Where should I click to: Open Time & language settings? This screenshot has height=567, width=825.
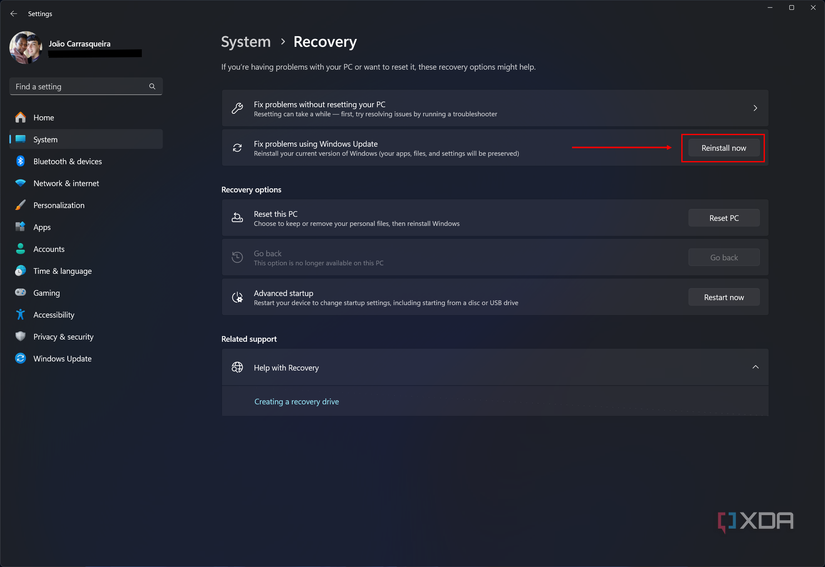tap(86, 271)
